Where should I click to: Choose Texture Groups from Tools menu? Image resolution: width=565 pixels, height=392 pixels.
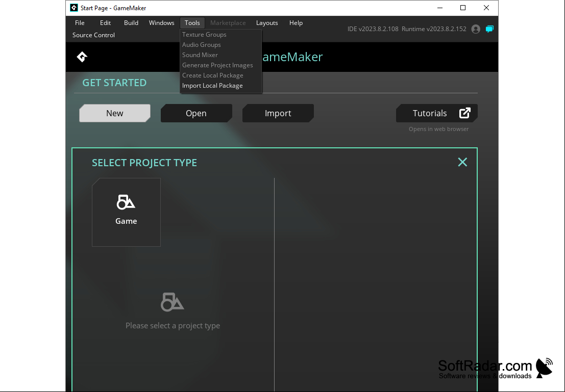click(220, 35)
